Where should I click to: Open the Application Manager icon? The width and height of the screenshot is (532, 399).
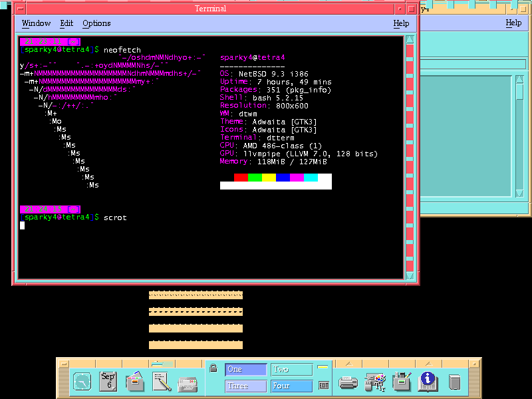point(401,382)
